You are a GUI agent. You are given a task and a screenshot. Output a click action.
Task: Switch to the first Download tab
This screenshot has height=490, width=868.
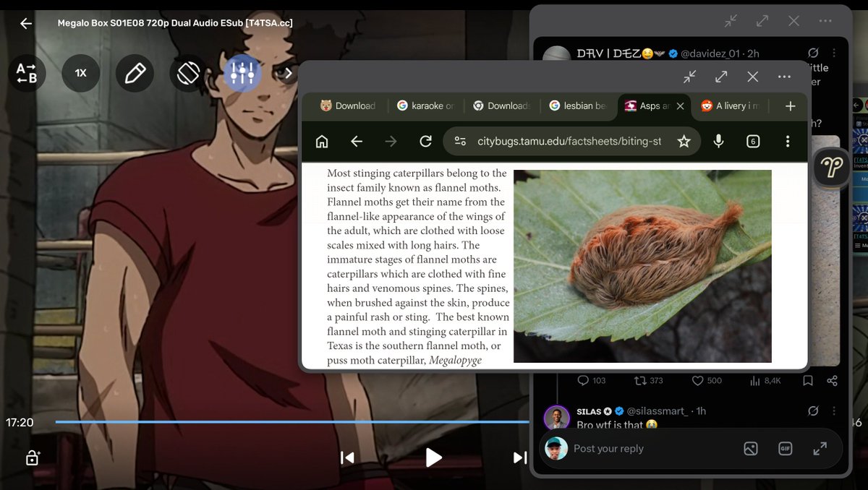click(x=349, y=106)
